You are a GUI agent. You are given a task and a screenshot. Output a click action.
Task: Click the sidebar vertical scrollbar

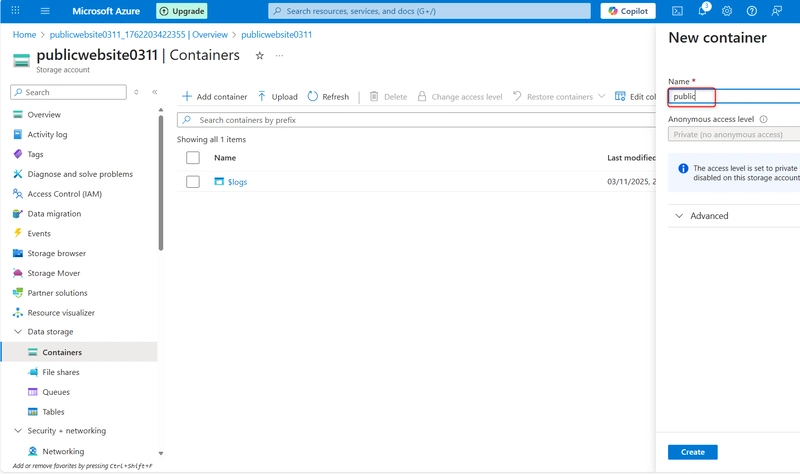coord(161,180)
